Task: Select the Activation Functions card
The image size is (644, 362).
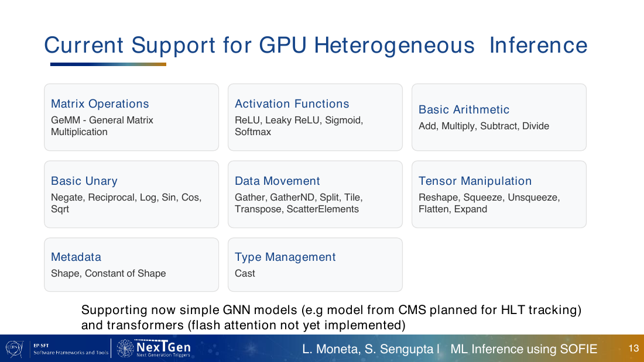Action: 315,118
